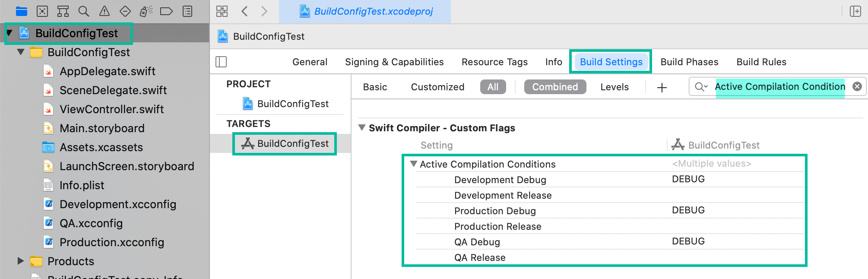The image size is (868, 279).
Task: Switch the settings filter to All
Action: [x=493, y=87]
